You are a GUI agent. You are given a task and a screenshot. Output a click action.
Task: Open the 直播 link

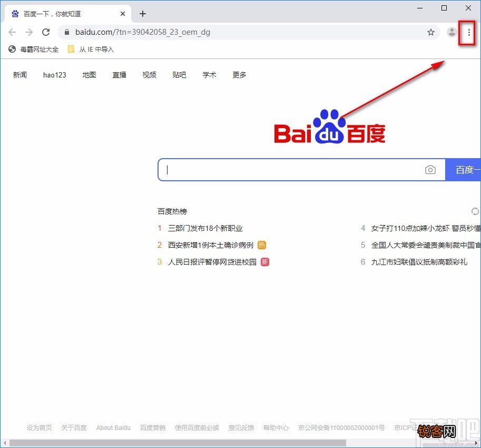[x=120, y=75]
